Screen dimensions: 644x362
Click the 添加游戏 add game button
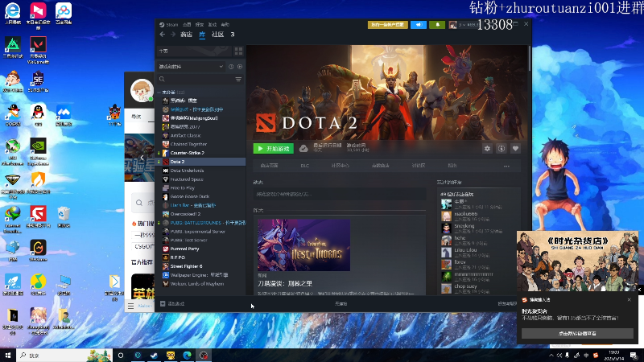pyautogui.click(x=172, y=304)
